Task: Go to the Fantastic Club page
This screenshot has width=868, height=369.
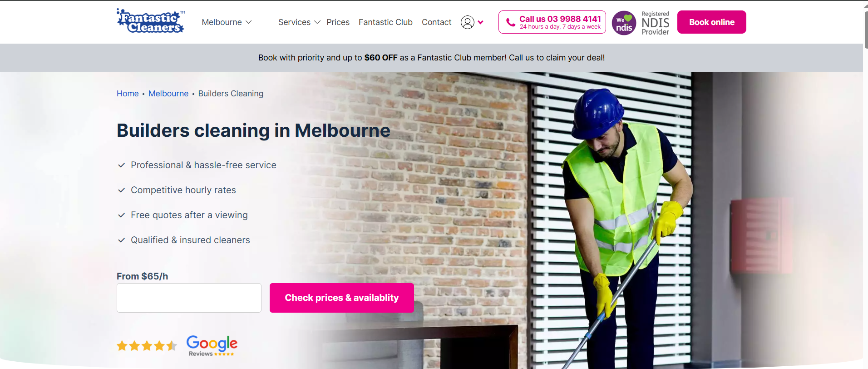Action: coord(385,22)
